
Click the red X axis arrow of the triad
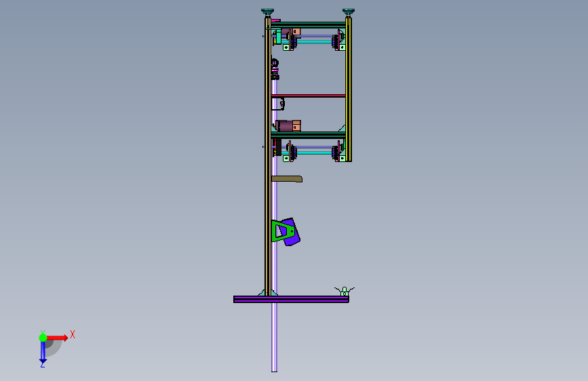click(x=57, y=338)
